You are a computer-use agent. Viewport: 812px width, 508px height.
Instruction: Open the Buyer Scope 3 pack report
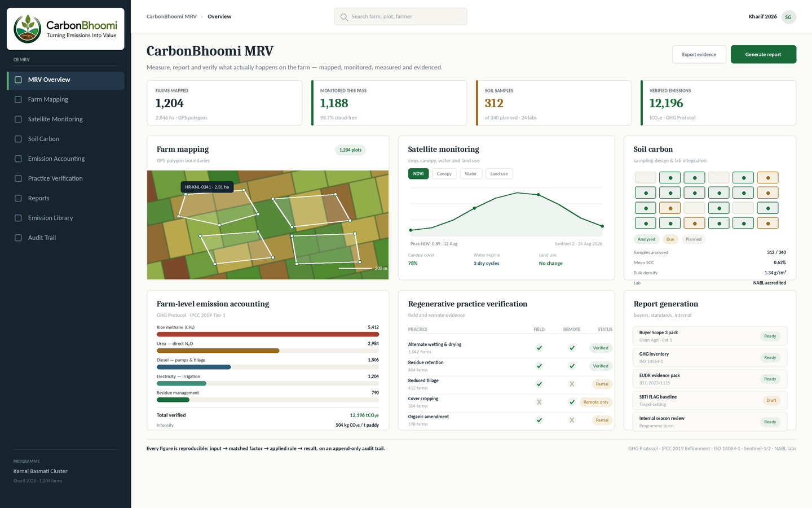coord(710,336)
